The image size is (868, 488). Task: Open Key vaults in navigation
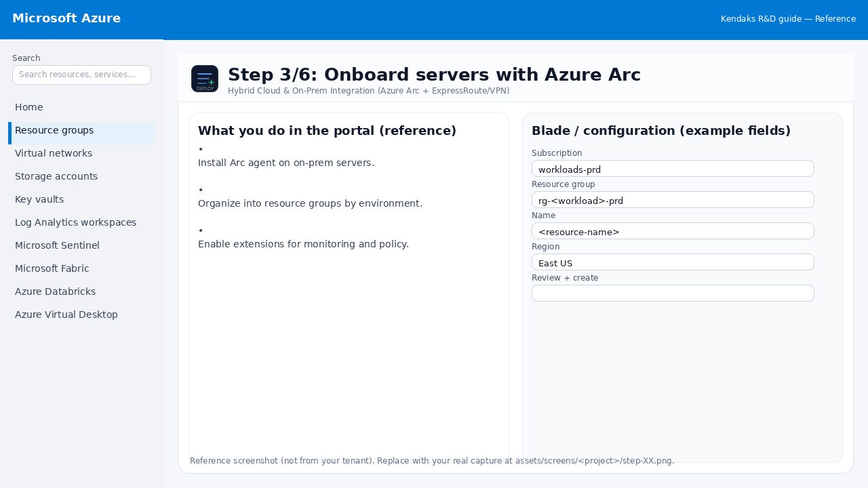[x=81, y=199]
